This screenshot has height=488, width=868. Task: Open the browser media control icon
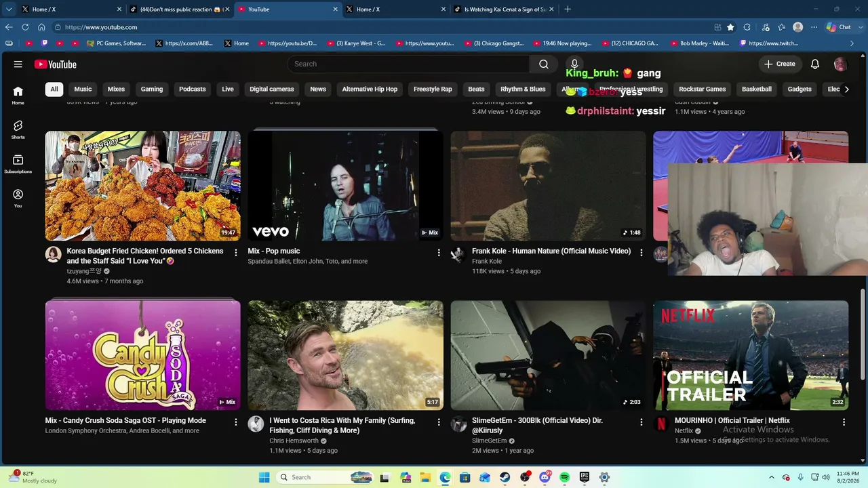point(766,27)
